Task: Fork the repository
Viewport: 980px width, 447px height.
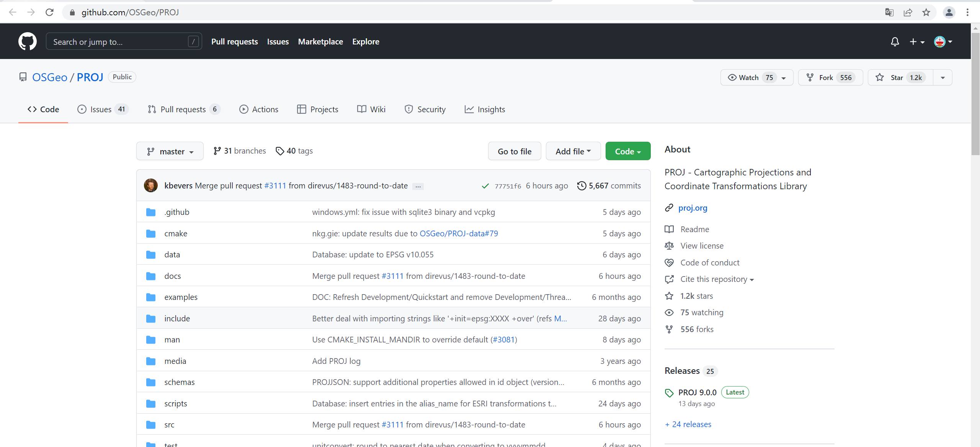Action: pyautogui.click(x=830, y=77)
